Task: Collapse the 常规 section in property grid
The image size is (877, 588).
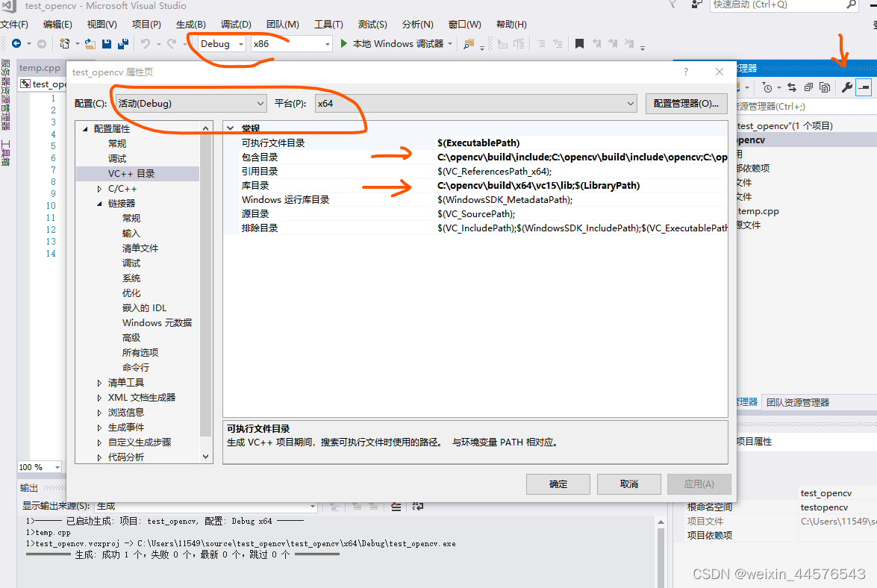Action: click(x=231, y=128)
